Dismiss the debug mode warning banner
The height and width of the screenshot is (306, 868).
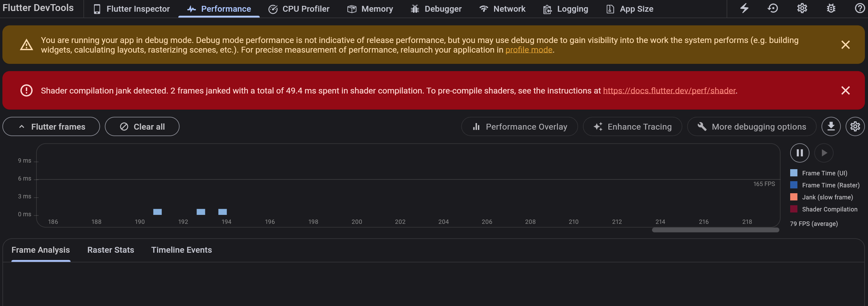click(845, 45)
